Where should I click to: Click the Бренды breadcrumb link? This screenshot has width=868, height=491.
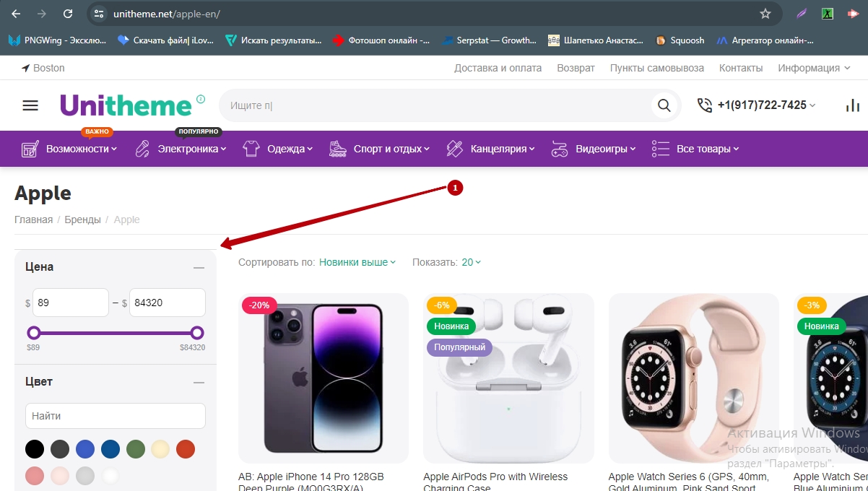tap(82, 220)
